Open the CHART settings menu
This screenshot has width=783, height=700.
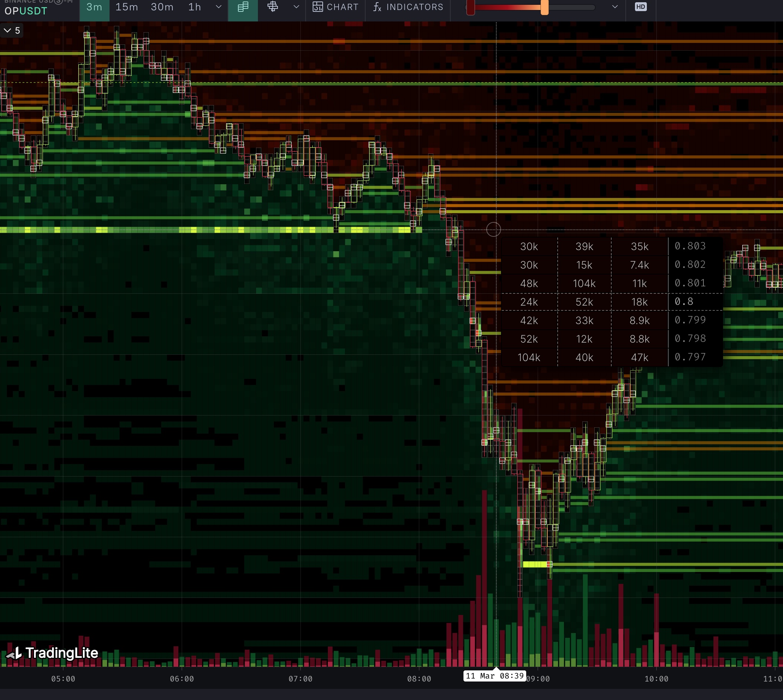[342, 7]
